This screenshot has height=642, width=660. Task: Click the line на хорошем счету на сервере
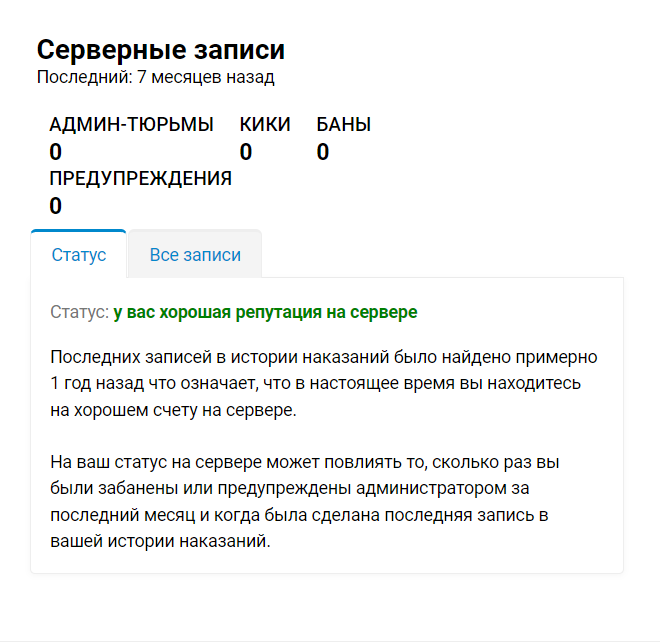click(x=173, y=410)
